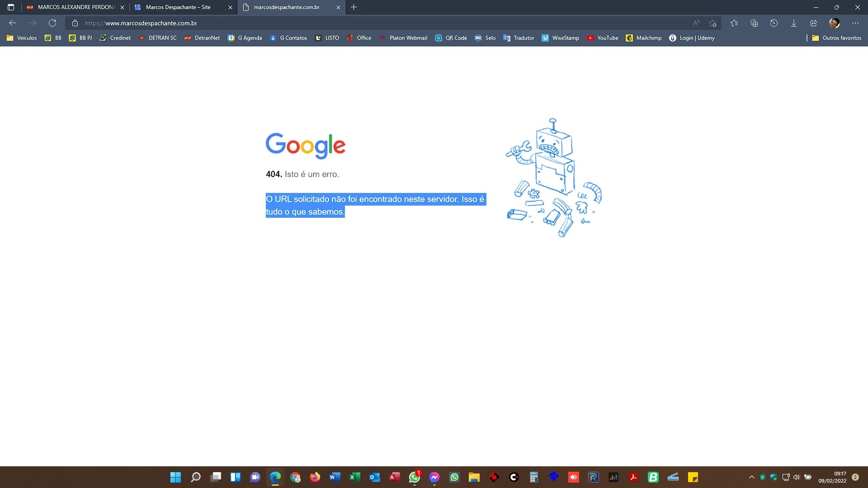Open Outlook from the taskbar
This screenshot has width=868, height=488.
375,477
